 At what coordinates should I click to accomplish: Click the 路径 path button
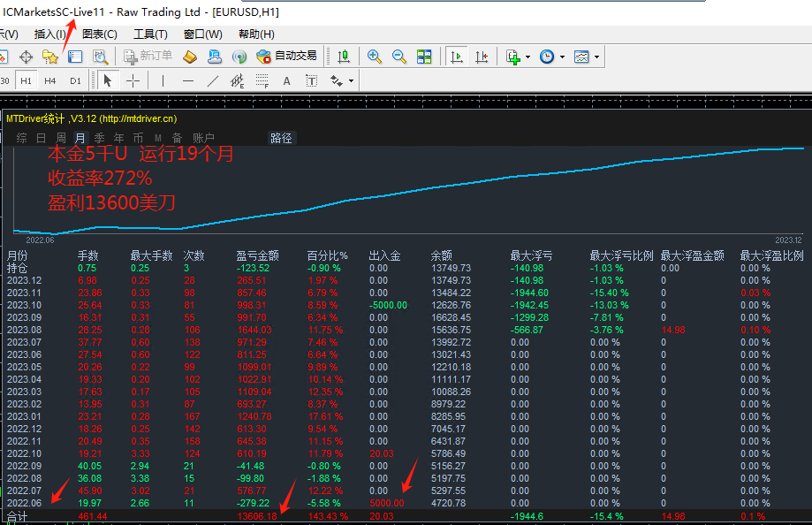(x=281, y=138)
